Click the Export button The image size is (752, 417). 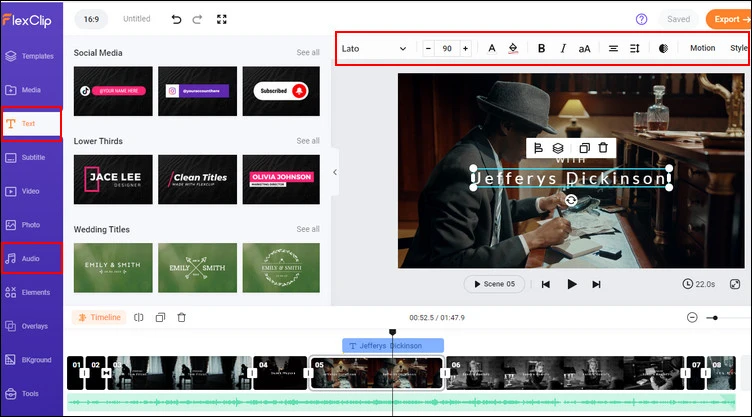[729, 19]
